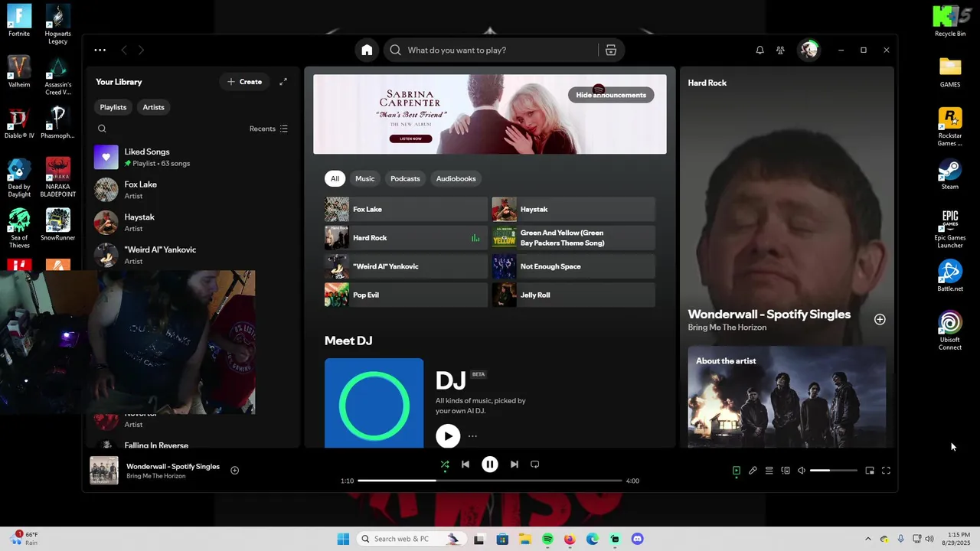
Task: Seek on the song progress bar
Action: coord(490,481)
